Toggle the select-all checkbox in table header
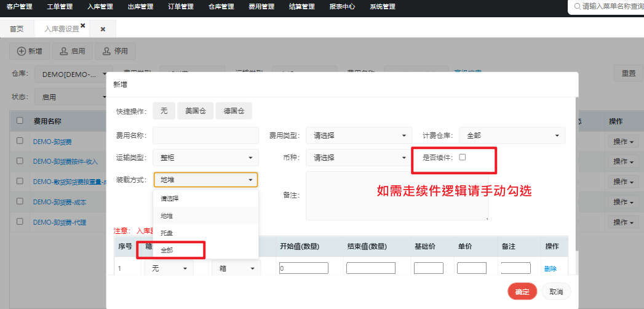Image resolution: width=644 pixels, height=309 pixels. coord(20,121)
